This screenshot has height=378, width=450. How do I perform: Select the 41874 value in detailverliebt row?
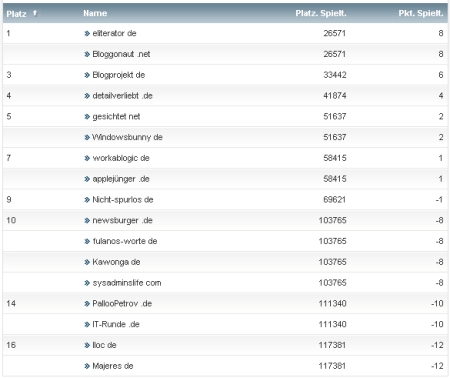pos(335,96)
